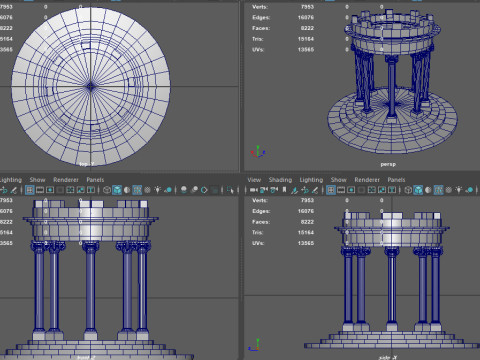
Task: Use all lights in side view toolbar
Action: click(459, 190)
